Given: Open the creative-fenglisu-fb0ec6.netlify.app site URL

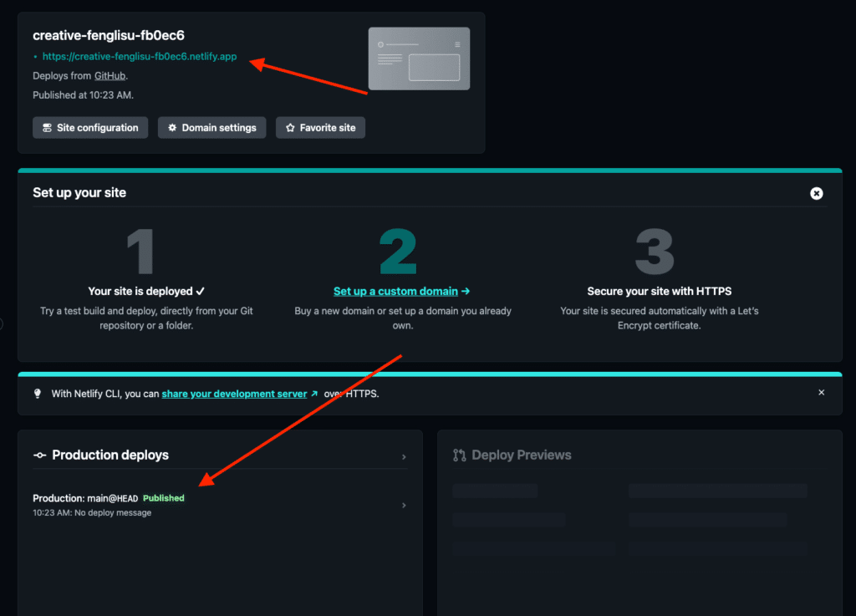Looking at the screenshot, I should 140,56.
